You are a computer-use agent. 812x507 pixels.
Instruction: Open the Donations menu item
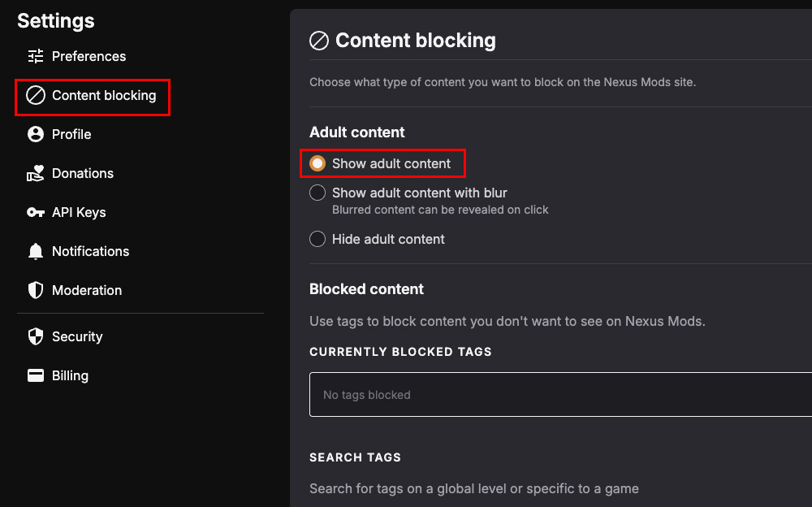coord(82,173)
